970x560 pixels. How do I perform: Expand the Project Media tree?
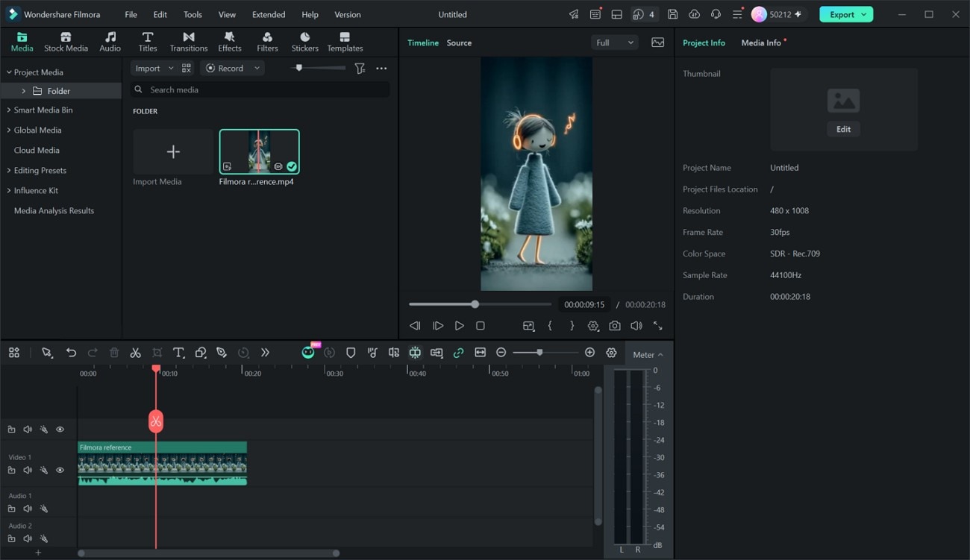(9, 72)
